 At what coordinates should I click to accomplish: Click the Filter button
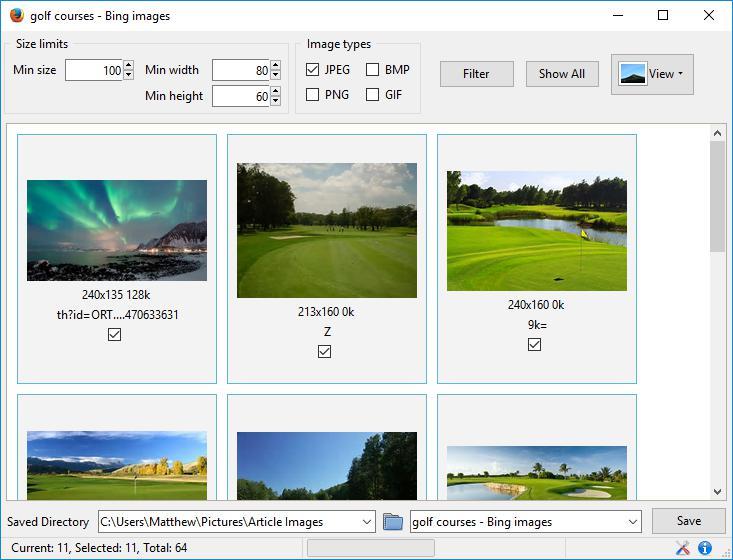tap(476, 74)
